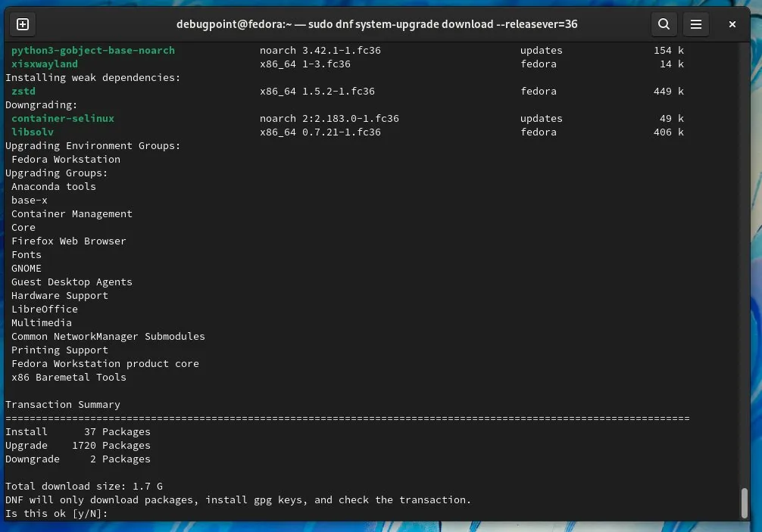Viewport: 762px width, 532px height.
Task: Click 'updates' repo on container-selinux row
Action: 541,119
